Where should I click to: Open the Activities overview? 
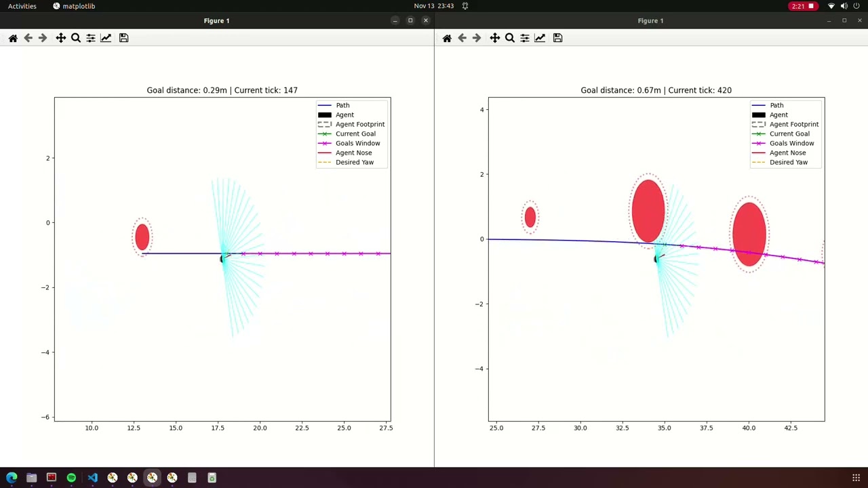(22, 6)
